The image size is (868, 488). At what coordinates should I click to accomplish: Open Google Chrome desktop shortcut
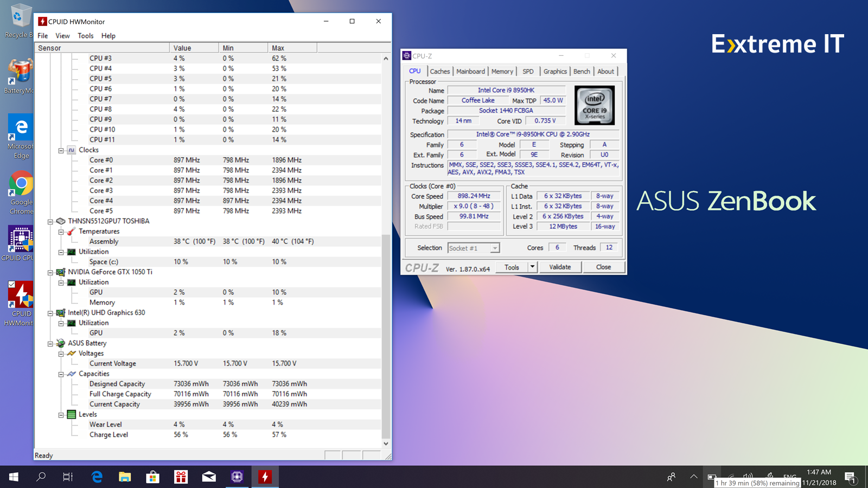click(x=20, y=193)
